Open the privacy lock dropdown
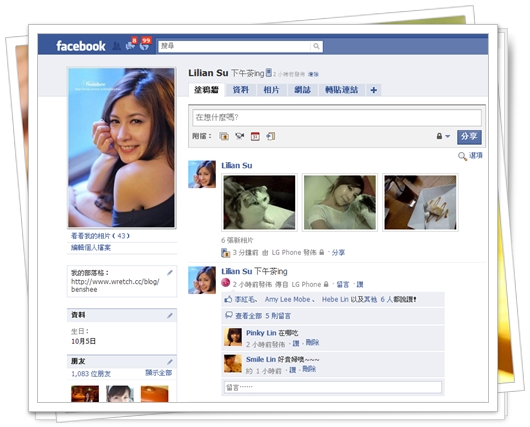 [x=443, y=136]
